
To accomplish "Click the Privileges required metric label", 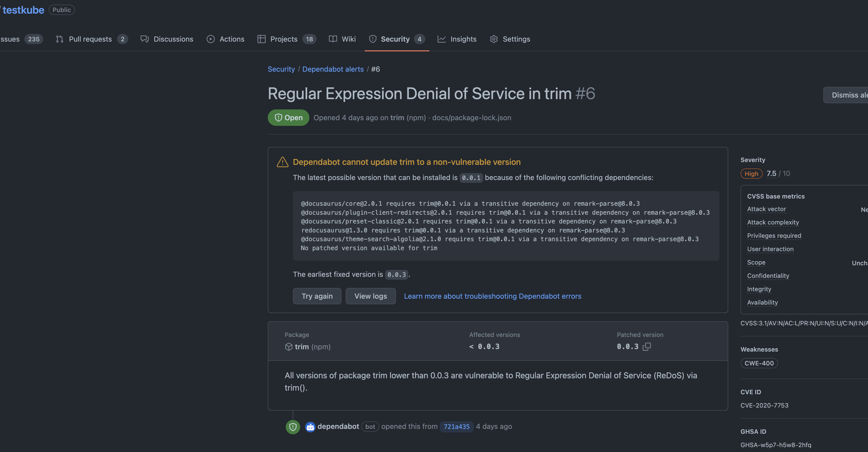I will 774,236.
